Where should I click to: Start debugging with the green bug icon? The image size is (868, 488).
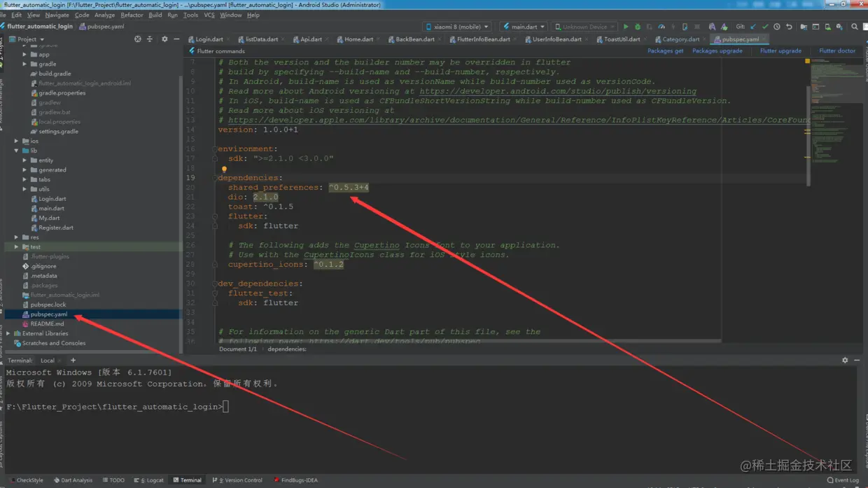tap(638, 27)
